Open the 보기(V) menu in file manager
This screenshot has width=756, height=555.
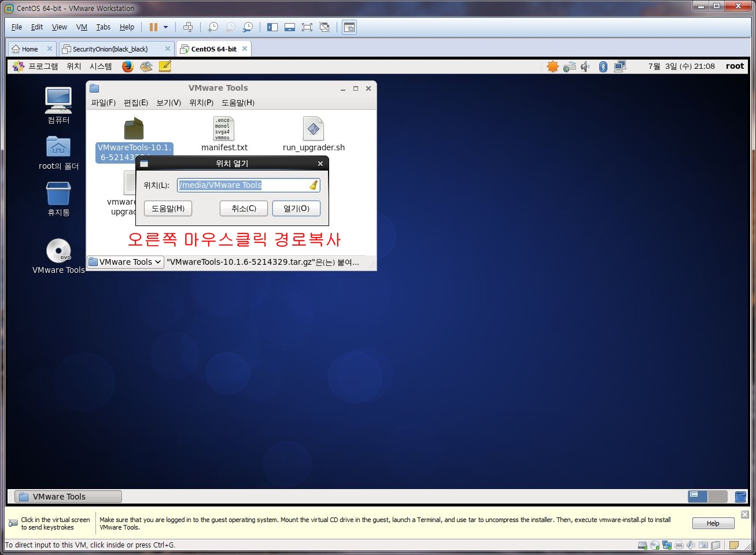coord(169,103)
